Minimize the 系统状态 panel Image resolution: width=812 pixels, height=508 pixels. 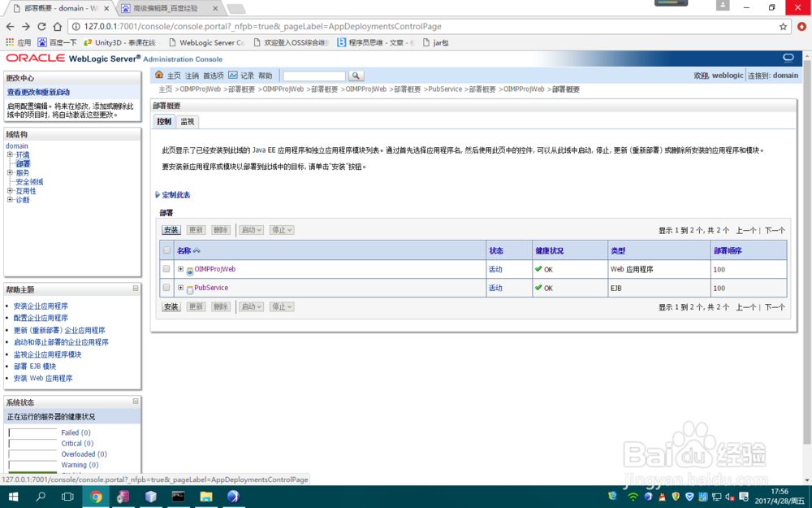point(136,402)
